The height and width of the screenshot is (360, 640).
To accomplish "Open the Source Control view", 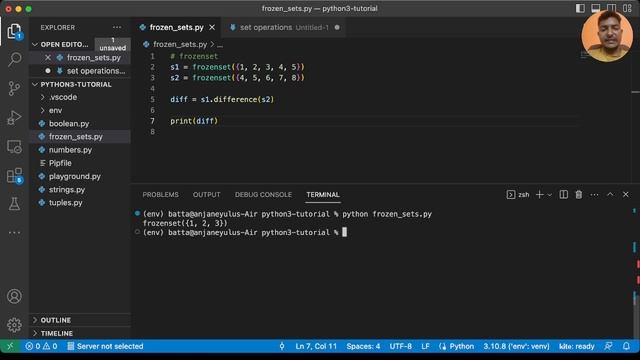I will (14, 88).
